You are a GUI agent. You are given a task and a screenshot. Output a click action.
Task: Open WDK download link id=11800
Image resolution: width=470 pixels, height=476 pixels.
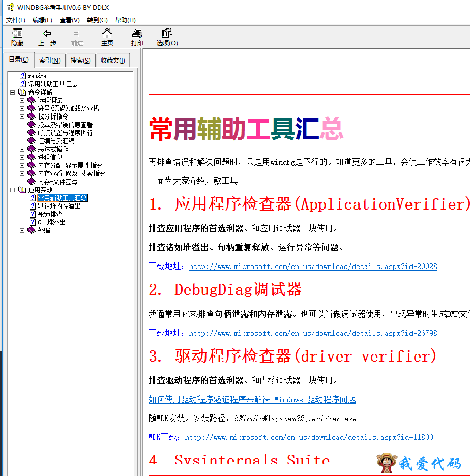click(x=309, y=437)
